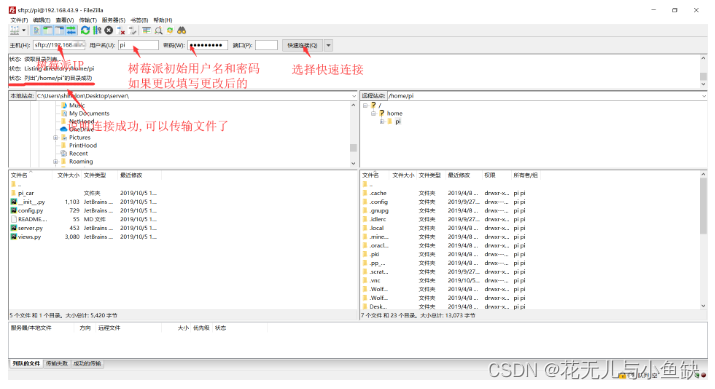Click the local tree scrollbar thumb
This screenshot has height=389, width=715.
click(353, 148)
